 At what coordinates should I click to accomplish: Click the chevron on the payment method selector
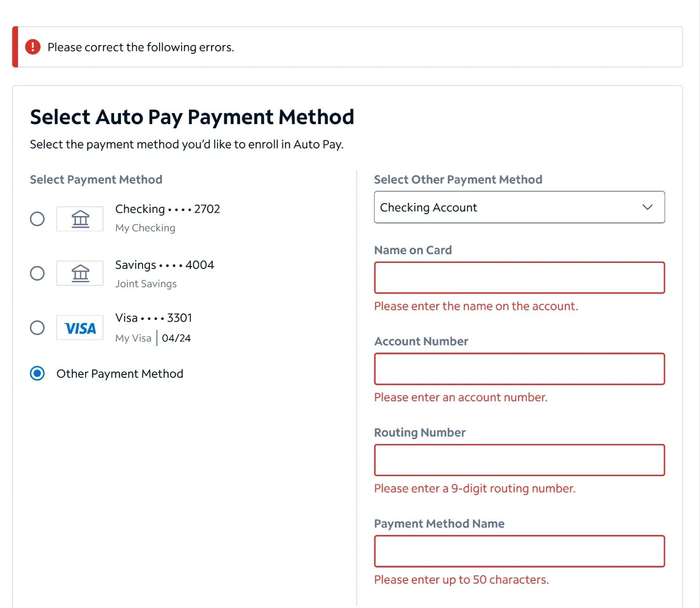click(x=648, y=207)
